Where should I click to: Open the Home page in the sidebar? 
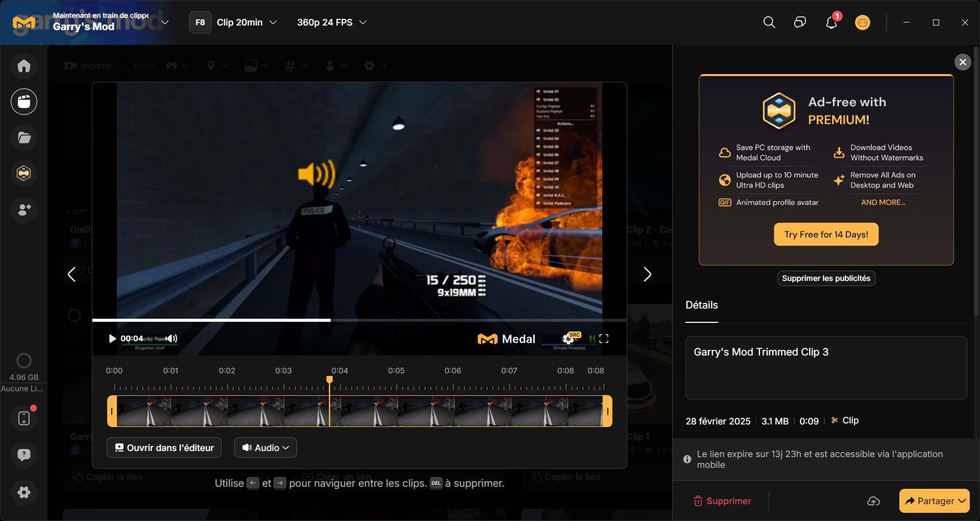click(24, 66)
